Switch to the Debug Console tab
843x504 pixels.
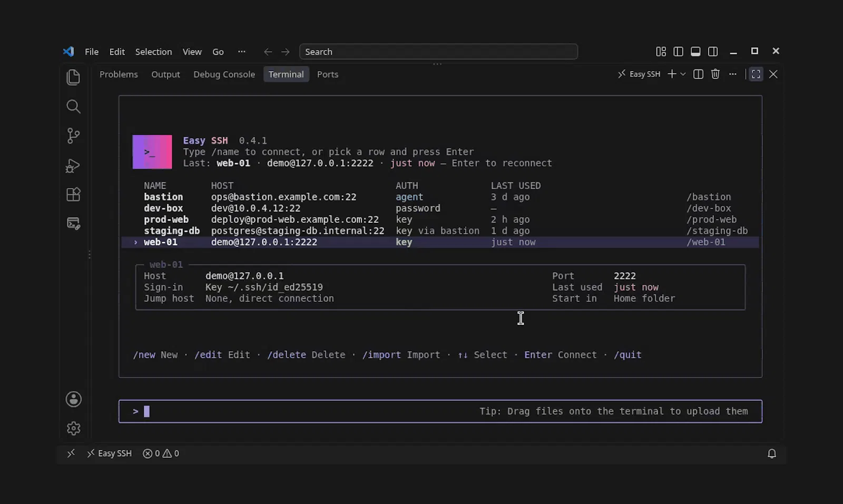pyautogui.click(x=224, y=74)
